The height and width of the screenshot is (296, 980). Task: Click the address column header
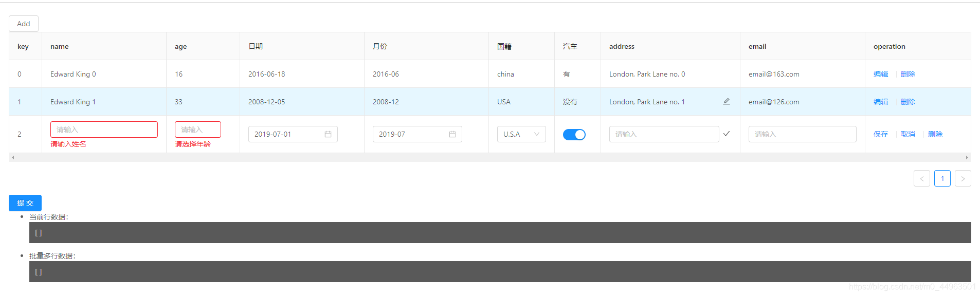point(670,46)
